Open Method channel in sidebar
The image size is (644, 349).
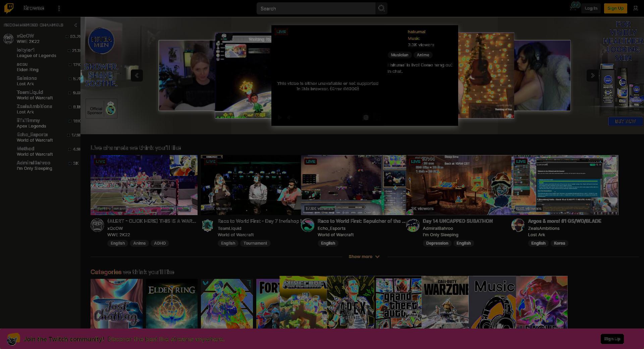pyautogui.click(x=40, y=151)
